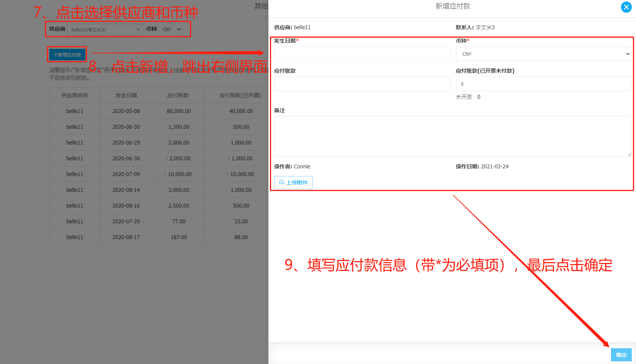The image size is (636, 364).
Task: Select the date cell 2020-08-16
Action: pos(126,206)
